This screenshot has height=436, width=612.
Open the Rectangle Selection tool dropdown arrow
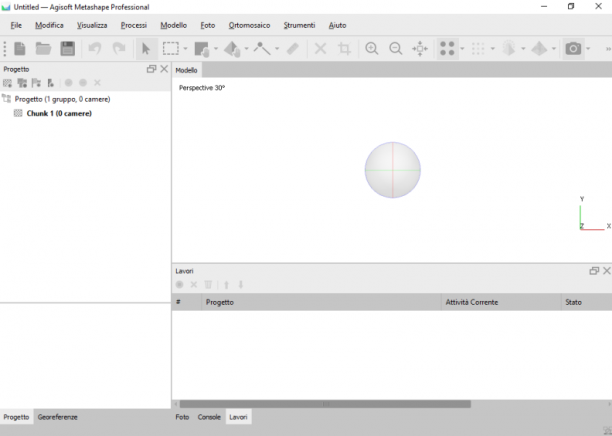click(185, 49)
